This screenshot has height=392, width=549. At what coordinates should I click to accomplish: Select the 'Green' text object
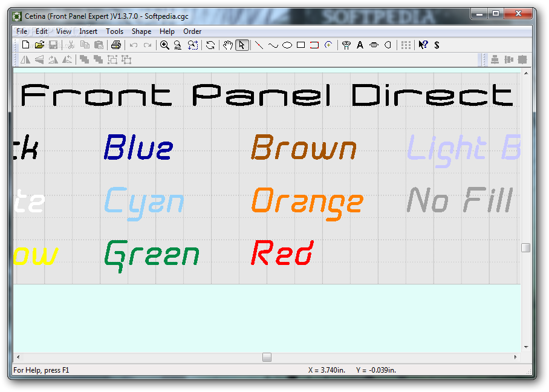(152, 256)
